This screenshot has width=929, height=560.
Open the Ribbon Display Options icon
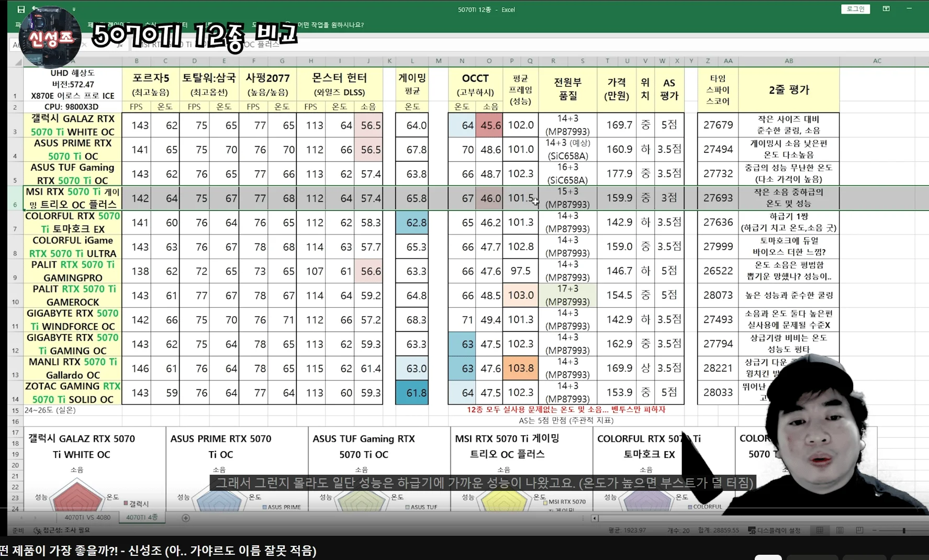coord(886,9)
